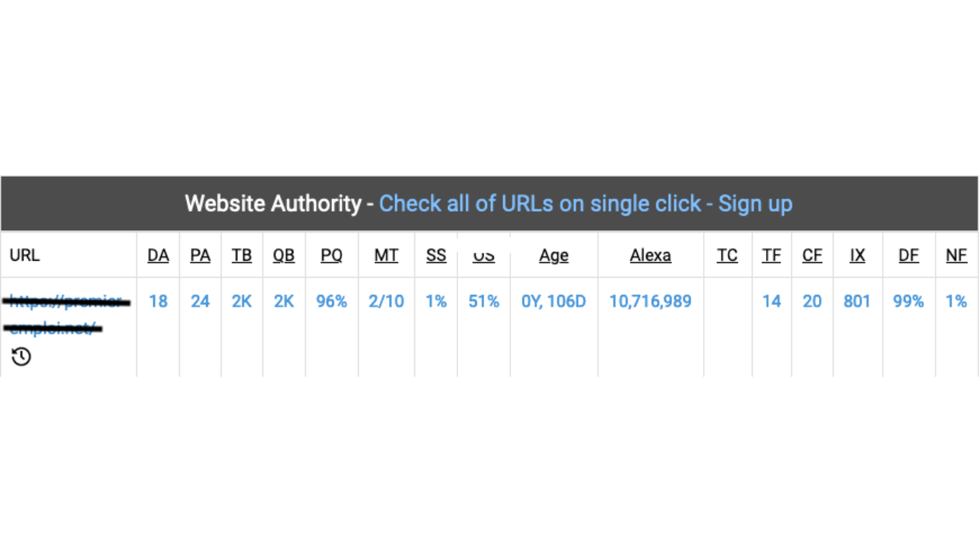The width and height of the screenshot is (980, 551).
Task: Click the NF column header
Action: point(957,255)
